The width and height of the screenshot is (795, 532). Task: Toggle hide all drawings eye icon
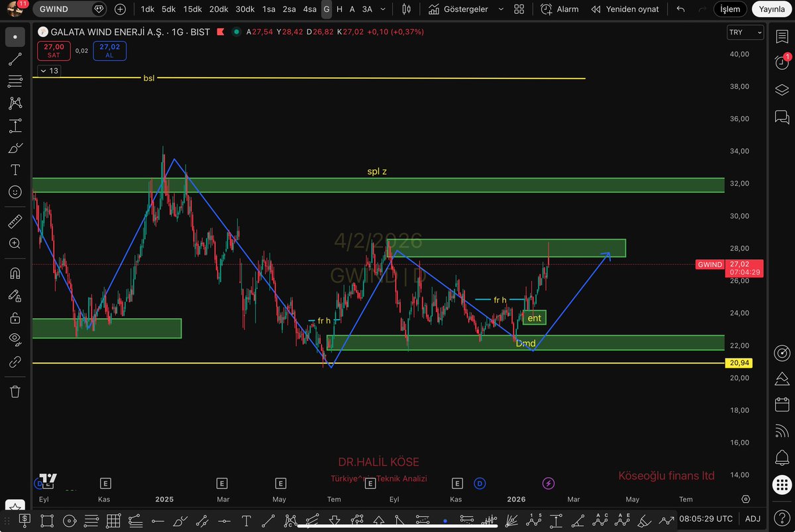click(x=15, y=340)
